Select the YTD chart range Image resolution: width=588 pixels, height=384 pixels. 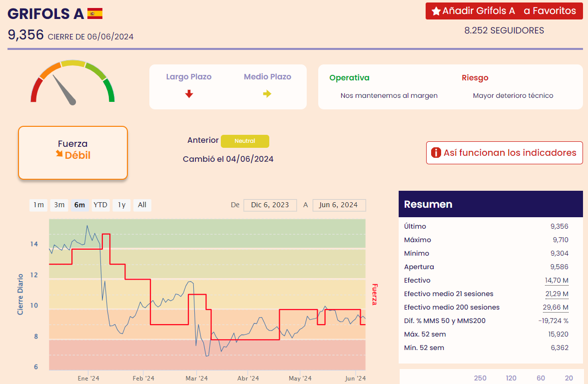pos(100,205)
